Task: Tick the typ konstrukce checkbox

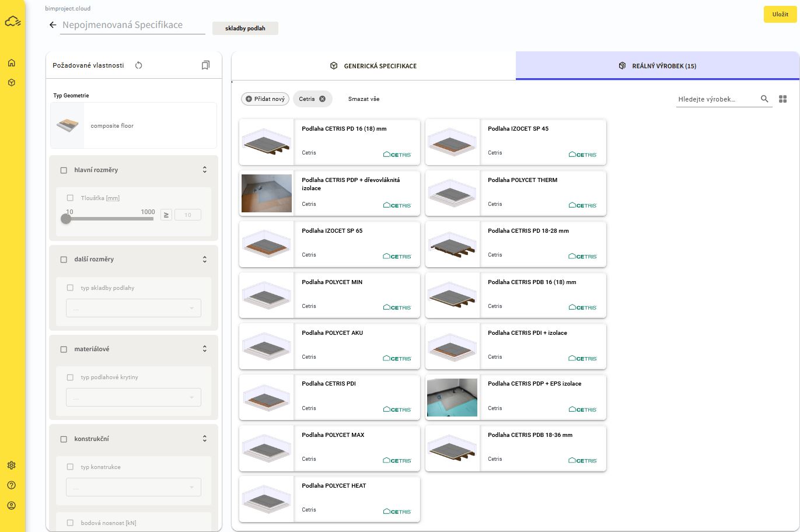Action: pos(70,467)
